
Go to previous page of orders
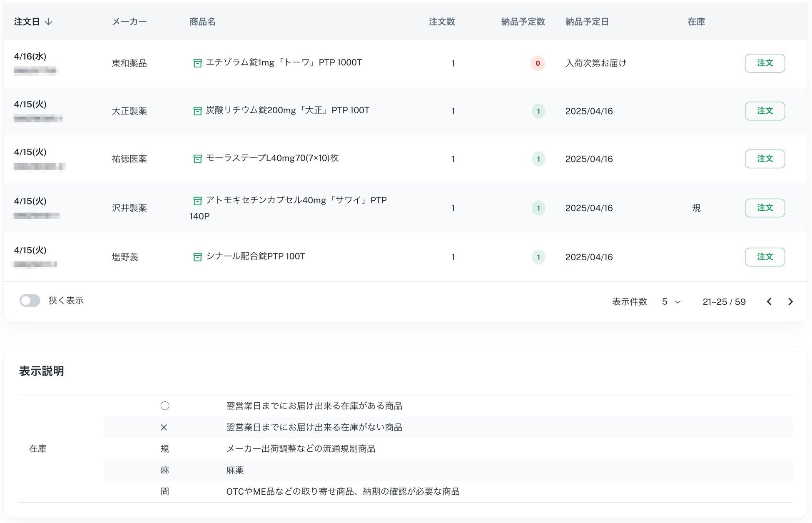(x=769, y=302)
